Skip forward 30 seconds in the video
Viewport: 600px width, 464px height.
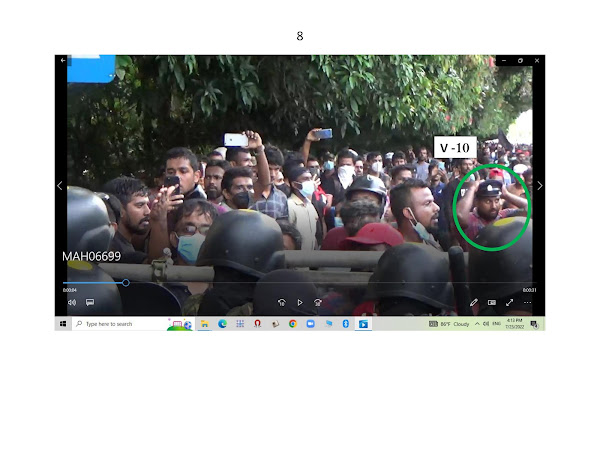pos(318,303)
